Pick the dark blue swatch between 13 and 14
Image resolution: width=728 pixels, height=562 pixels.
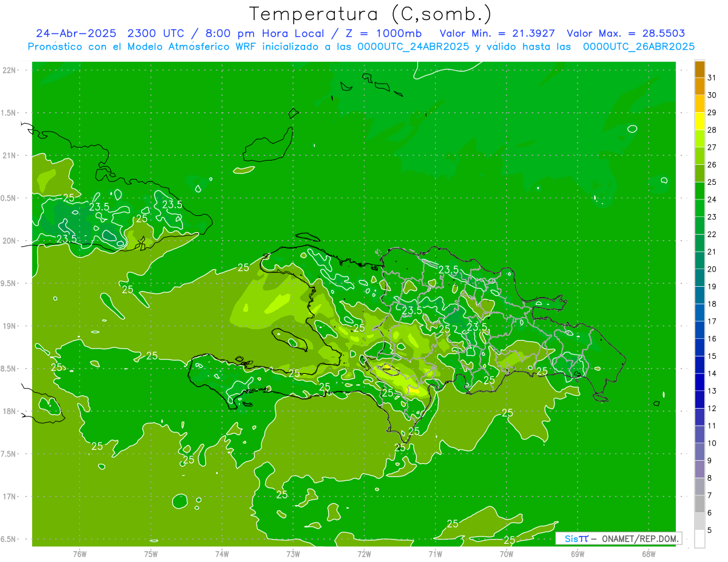(x=699, y=382)
